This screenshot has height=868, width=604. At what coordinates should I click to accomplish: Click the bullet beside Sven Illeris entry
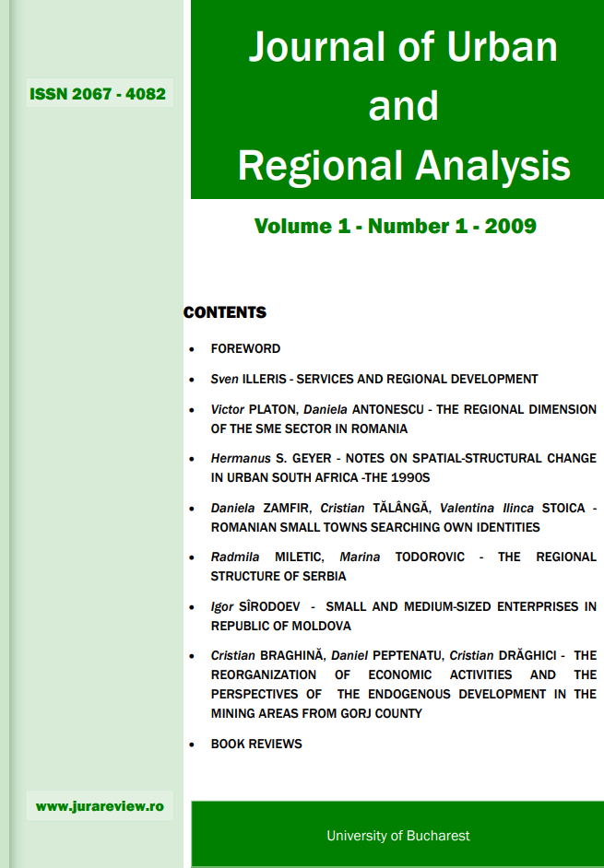[x=191, y=380]
